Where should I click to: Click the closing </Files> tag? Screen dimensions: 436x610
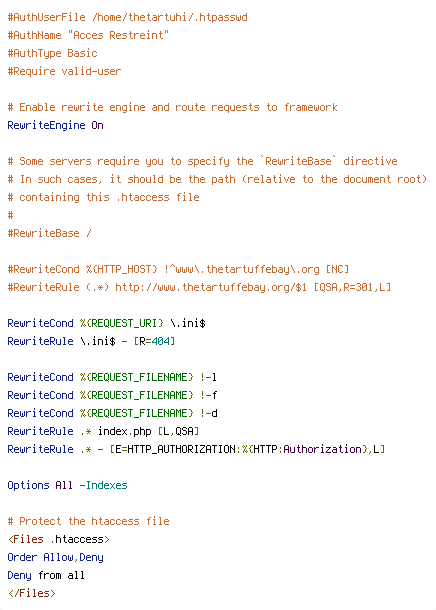[32, 593]
